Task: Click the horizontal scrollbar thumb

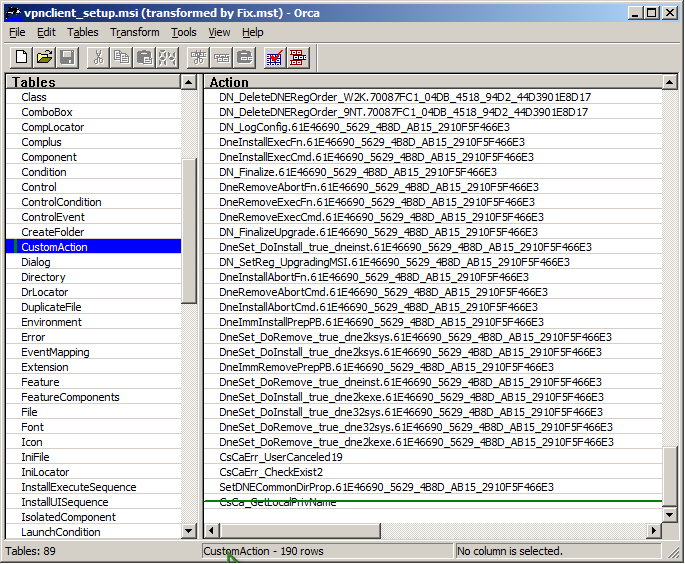Action: pyautogui.click(x=300, y=531)
